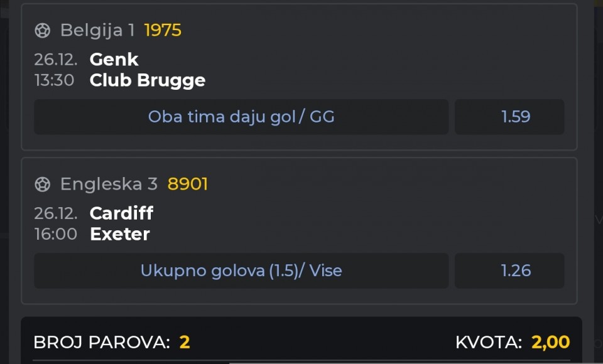
Task: Open the Club Brugge team name
Action: (x=148, y=80)
